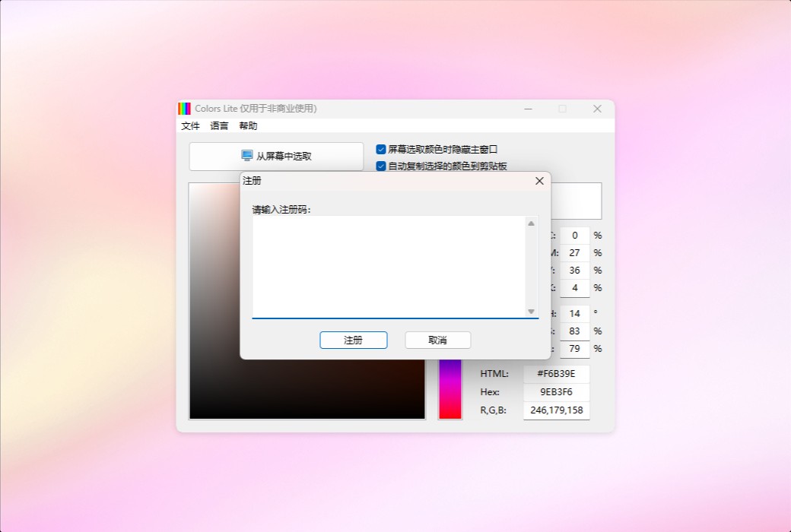
Task: Click the R,G,B field showing 246,179,158
Action: click(x=556, y=410)
